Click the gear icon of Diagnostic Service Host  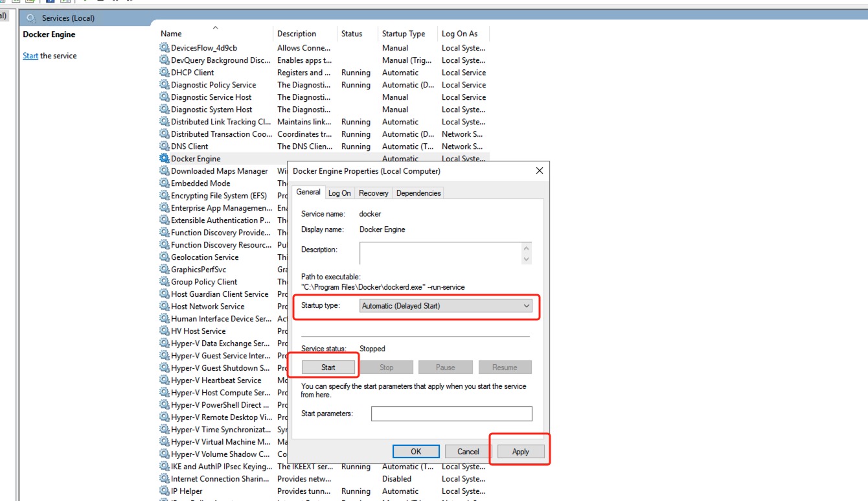pyautogui.click(x=165, y=97)
